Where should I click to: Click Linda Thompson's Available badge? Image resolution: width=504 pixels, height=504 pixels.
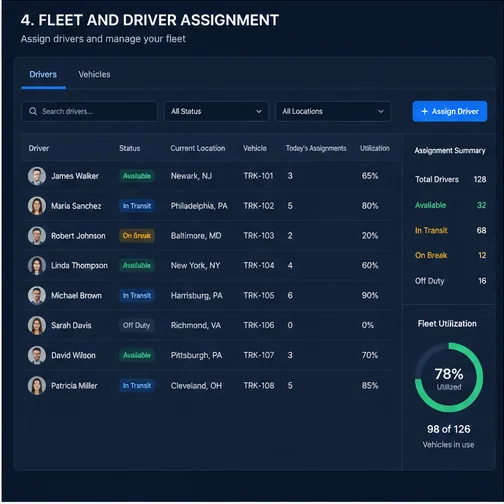[137, 265]
